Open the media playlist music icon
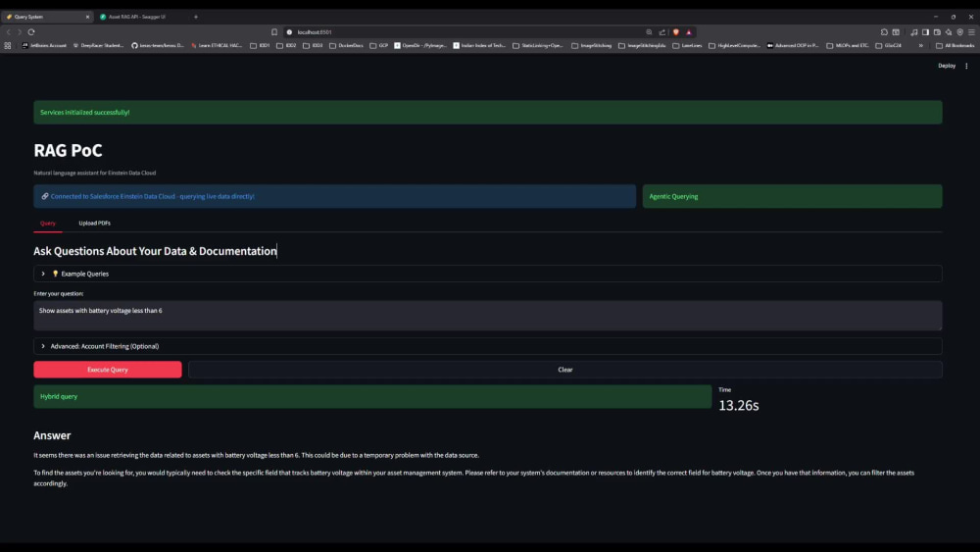Image resolution: width=980 pixels, height=552 pixels. click(x=913, y=32)
